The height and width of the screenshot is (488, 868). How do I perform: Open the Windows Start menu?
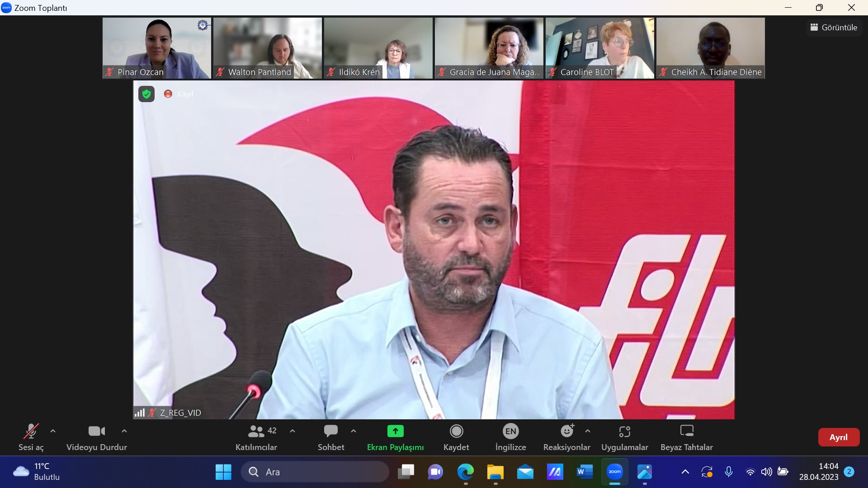(223, 472)
